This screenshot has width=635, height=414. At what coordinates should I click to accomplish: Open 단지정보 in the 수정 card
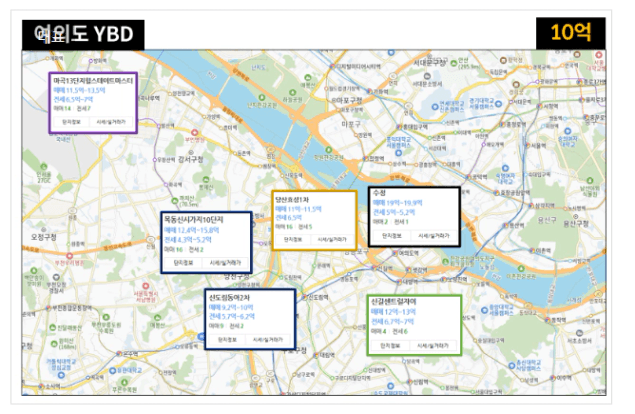coord(392,236)
